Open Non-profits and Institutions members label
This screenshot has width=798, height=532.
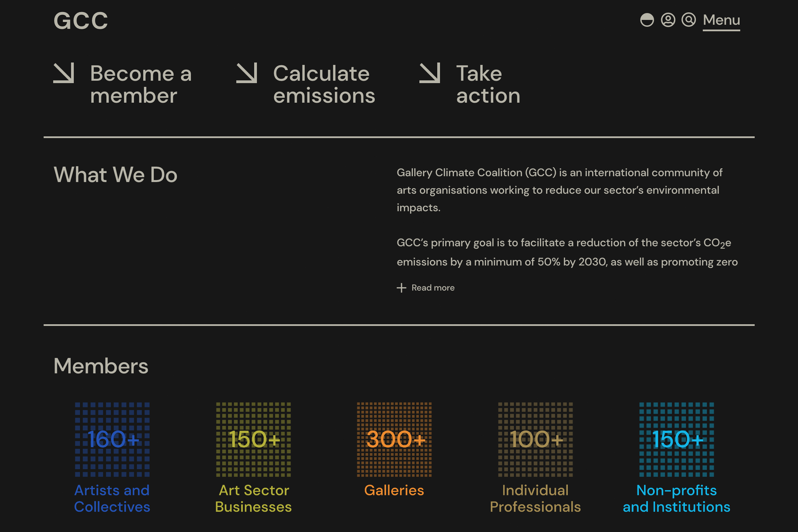[x=676, y=498]
